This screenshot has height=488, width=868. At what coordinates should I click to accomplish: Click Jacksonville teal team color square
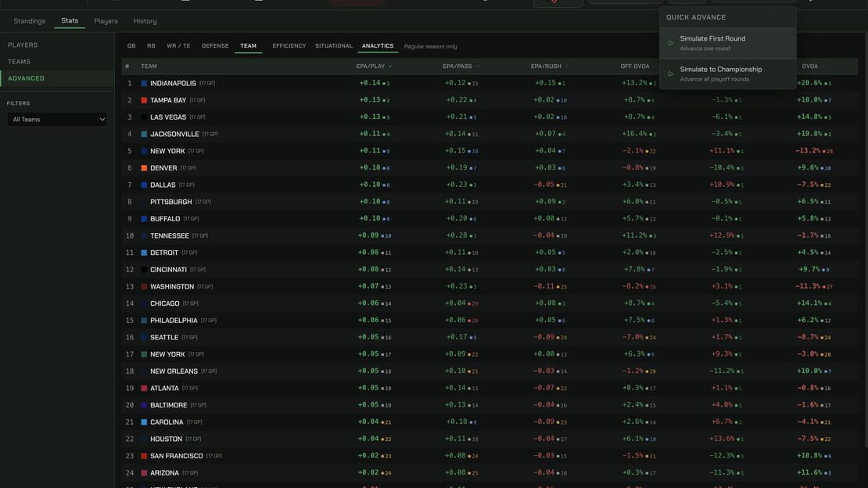144,134
